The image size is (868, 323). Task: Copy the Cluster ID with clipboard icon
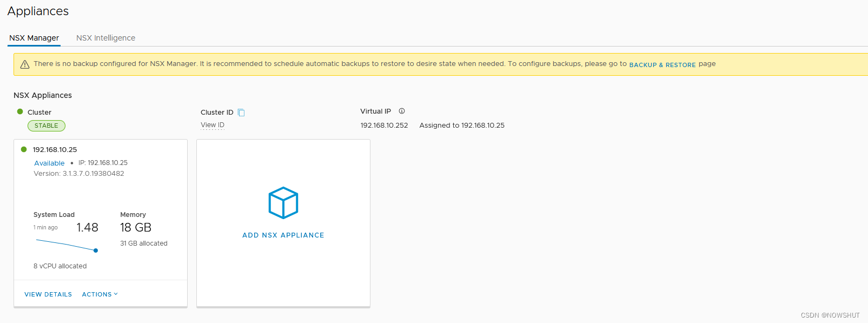[x=241, y=113]
